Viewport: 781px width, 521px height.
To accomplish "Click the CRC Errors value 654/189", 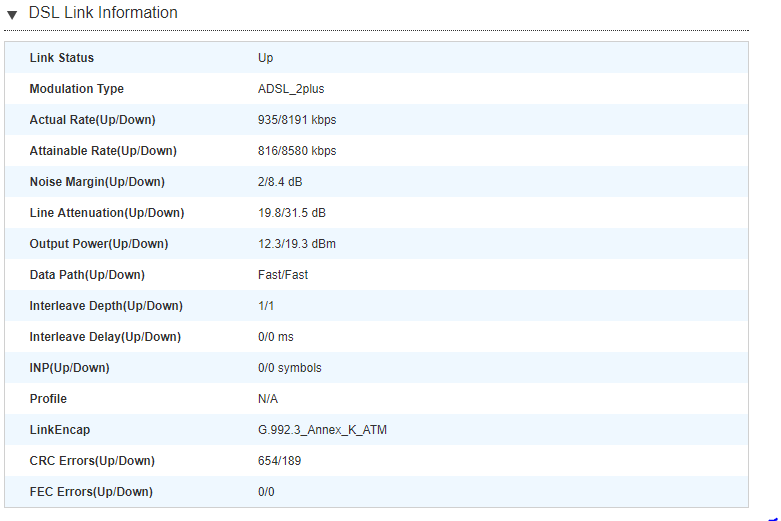I will (280, 461).
